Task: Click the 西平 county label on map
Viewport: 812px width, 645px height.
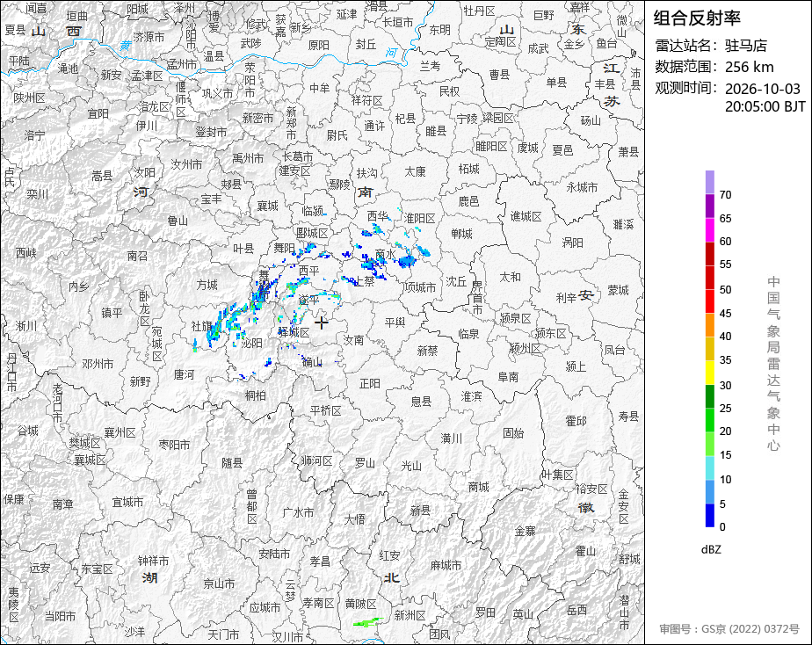Action: [309, 271]
